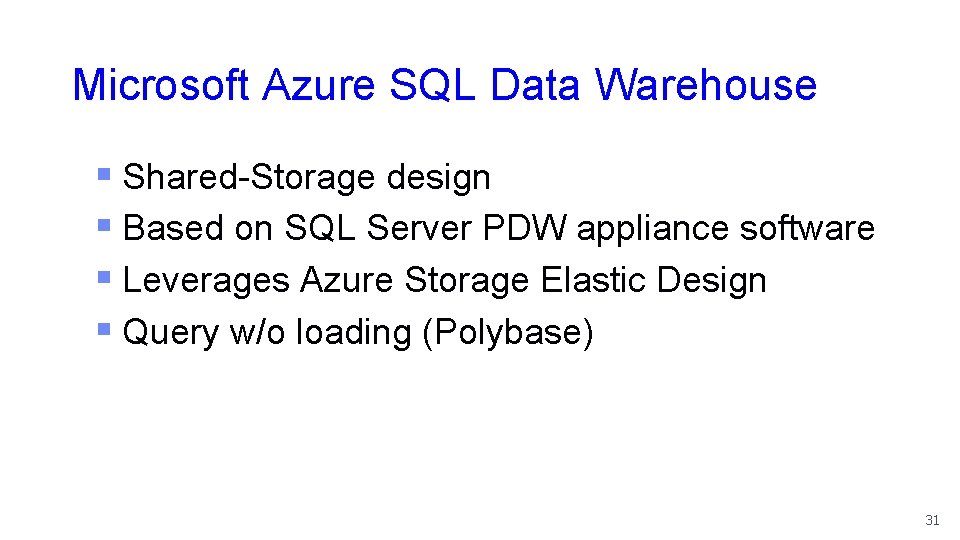The height and width of the screenshot is (540, 960).
Task: Click the slide title Microsoft Azure SQL Data Warehouse
Action: 444,85
